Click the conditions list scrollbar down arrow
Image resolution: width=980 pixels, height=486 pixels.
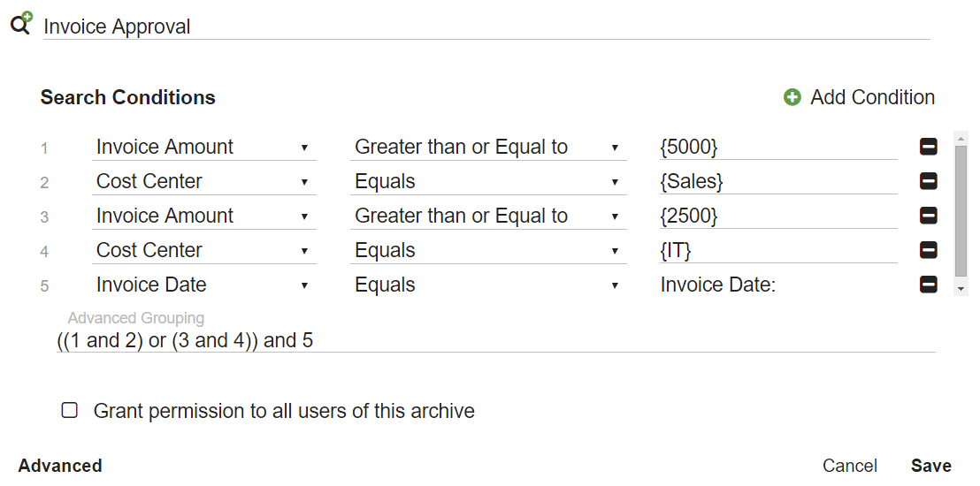(961, 289)
